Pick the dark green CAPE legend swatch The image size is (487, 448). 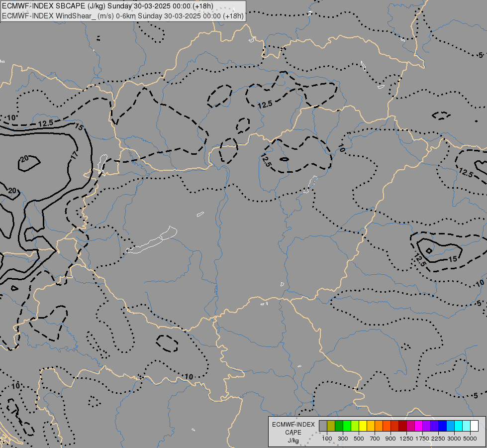point(339,426)
